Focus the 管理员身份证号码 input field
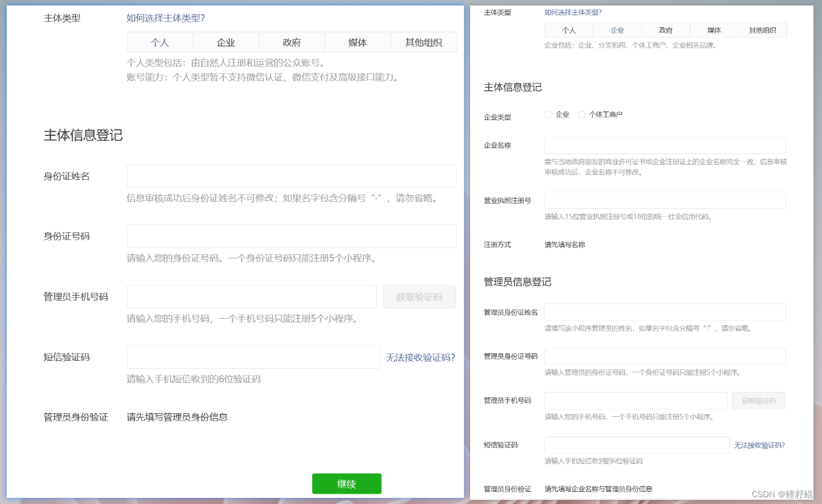The width and height of the screenshot is (822, 504). coord(665,357)
